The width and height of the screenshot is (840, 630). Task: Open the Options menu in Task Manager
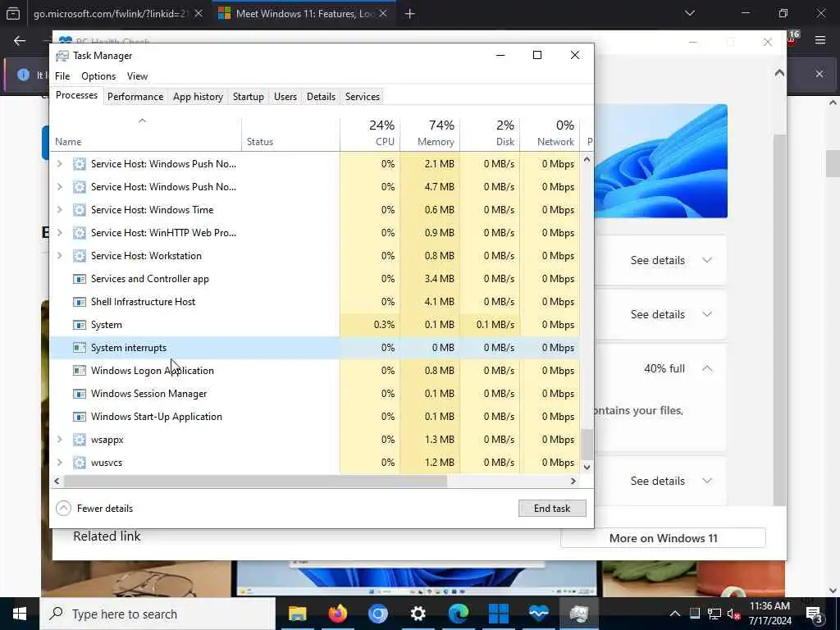(x=98, y=76)
